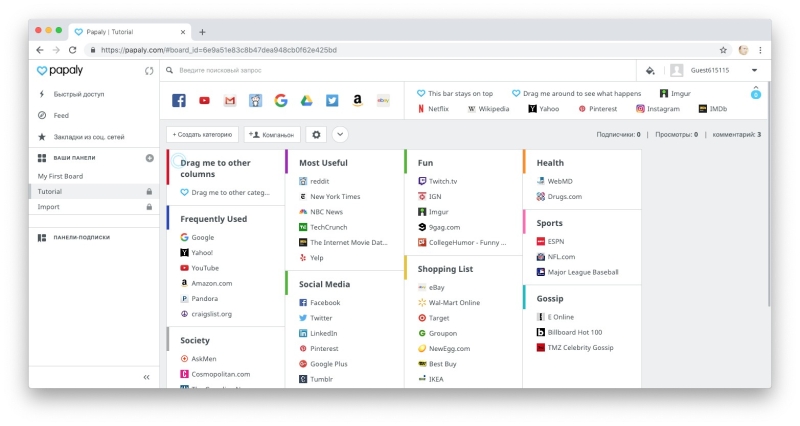Open the Facebook shortcut icon in top bar
This screenshot has height=426, width=800.
click(x=179, y=101)
